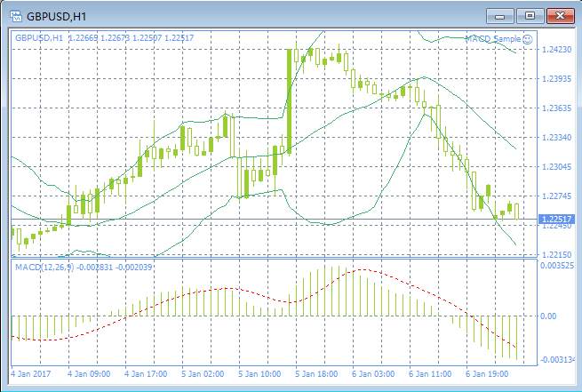
Task: Close the GBPUSD,H1 chart window
Action: (x=560, y=16)
